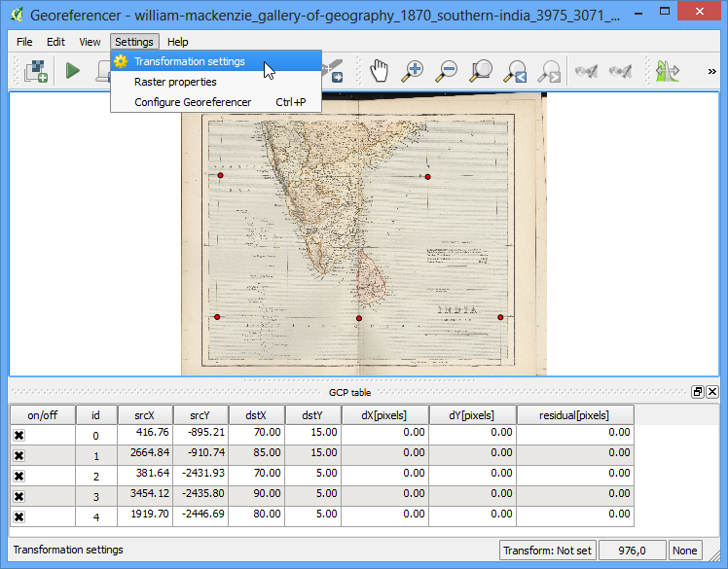
Task: Click Link Georeferencer to QGIS icon
Action: [586, 71]
